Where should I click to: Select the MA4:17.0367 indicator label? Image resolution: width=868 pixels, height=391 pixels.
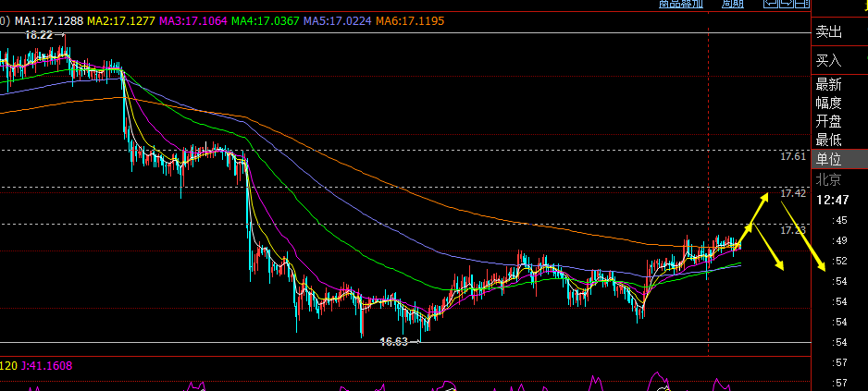(266, 21)
